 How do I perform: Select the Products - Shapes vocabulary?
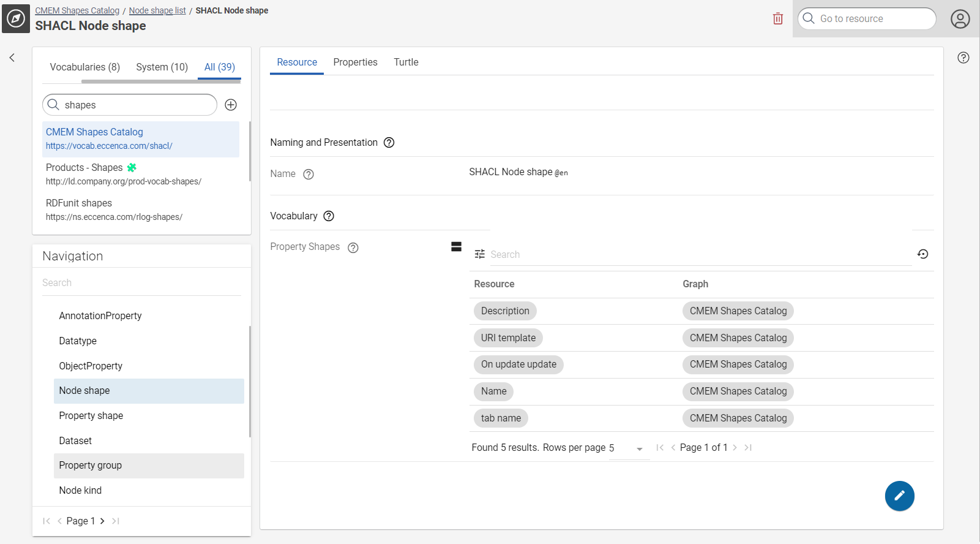coord(84,168)
